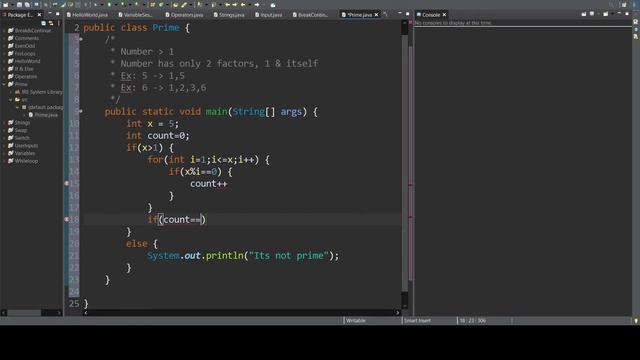Close the Package Explorer tab
The height and width of the screenshot is (360, 640).
tap(39, 15)
